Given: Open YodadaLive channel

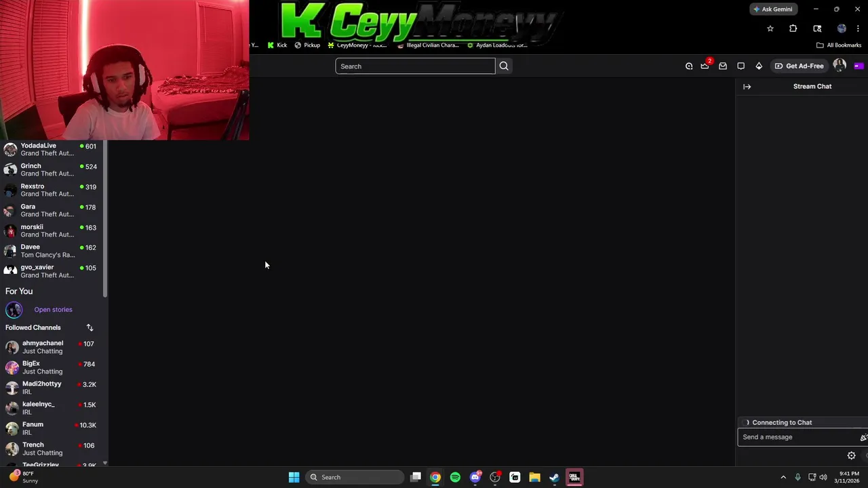Looking at the screenshot, I should [x=52, y=149].
